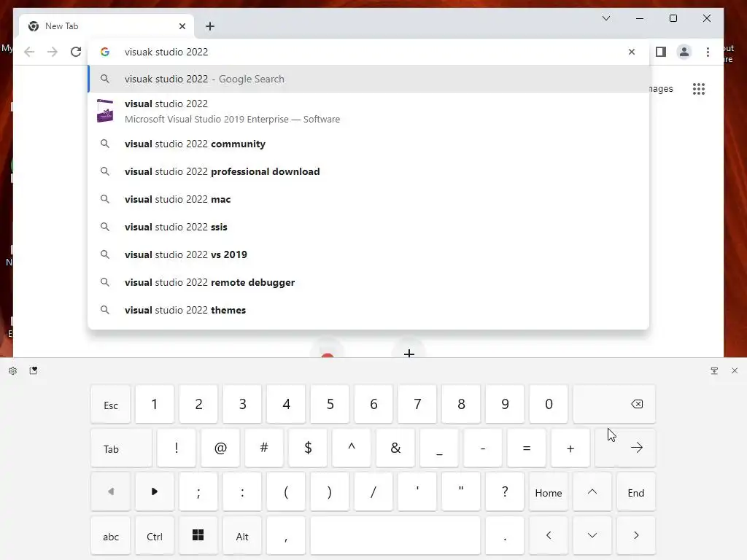Screen dimensions: 747x560
Task: Click the browser forward arrow
Action: [x=53, y=52]
